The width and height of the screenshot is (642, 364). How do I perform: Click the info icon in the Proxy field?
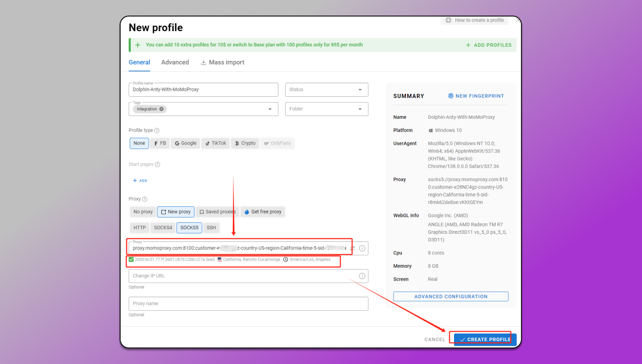click(x=362, y=248)
